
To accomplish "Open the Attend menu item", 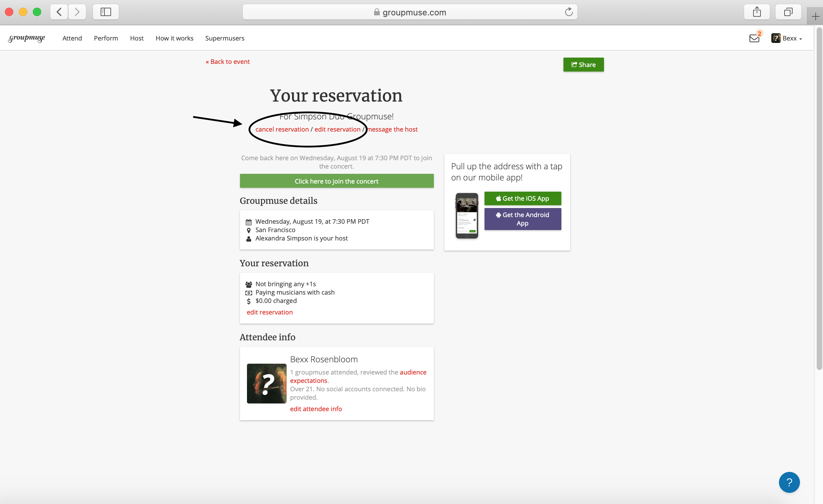I will point(72,38).
